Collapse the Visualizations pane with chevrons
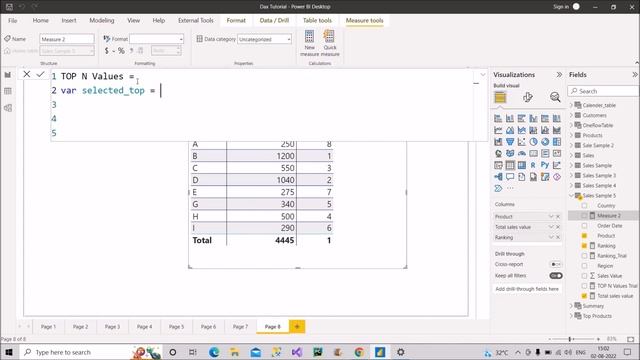Screen dimensions: 640x360 (x=559, y=75)
